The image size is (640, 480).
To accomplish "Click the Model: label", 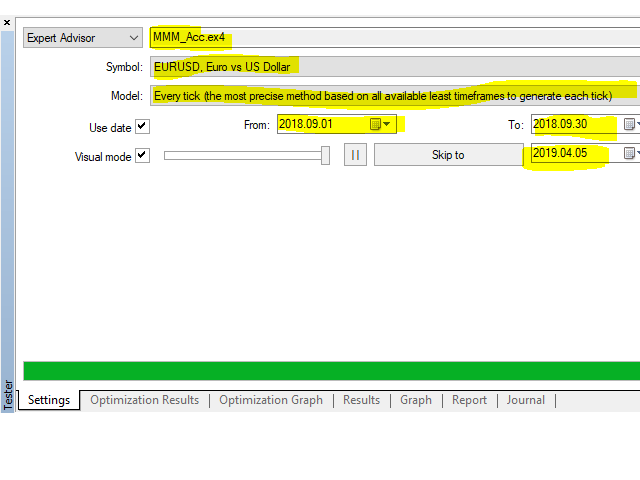I will 127,96.
